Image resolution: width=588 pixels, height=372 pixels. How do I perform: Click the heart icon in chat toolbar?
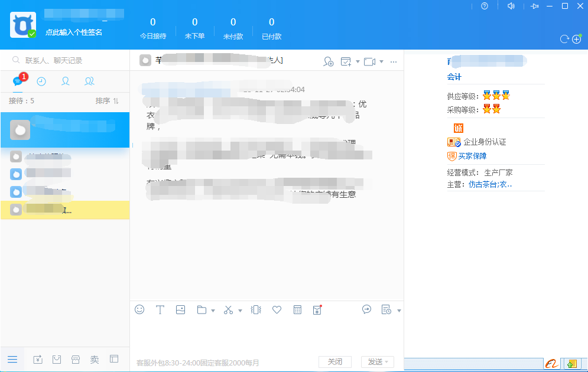277,309
